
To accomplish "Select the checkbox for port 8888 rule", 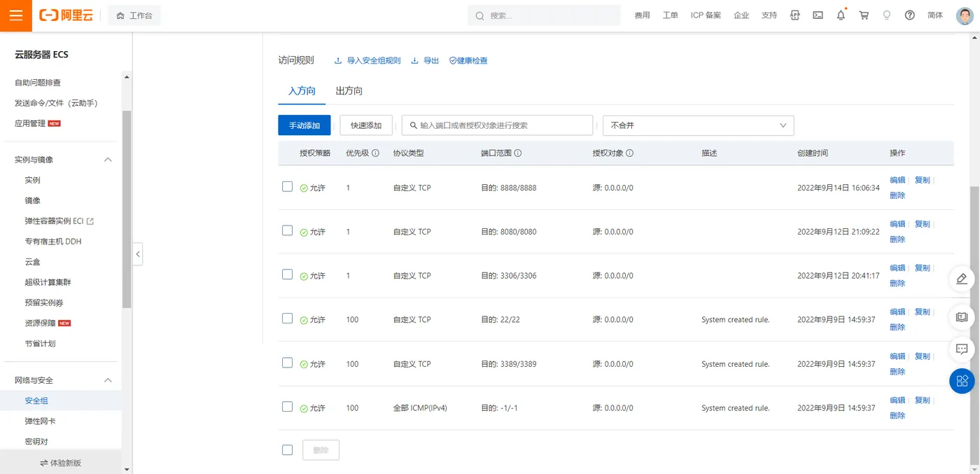I will click(x=287, y=187).
